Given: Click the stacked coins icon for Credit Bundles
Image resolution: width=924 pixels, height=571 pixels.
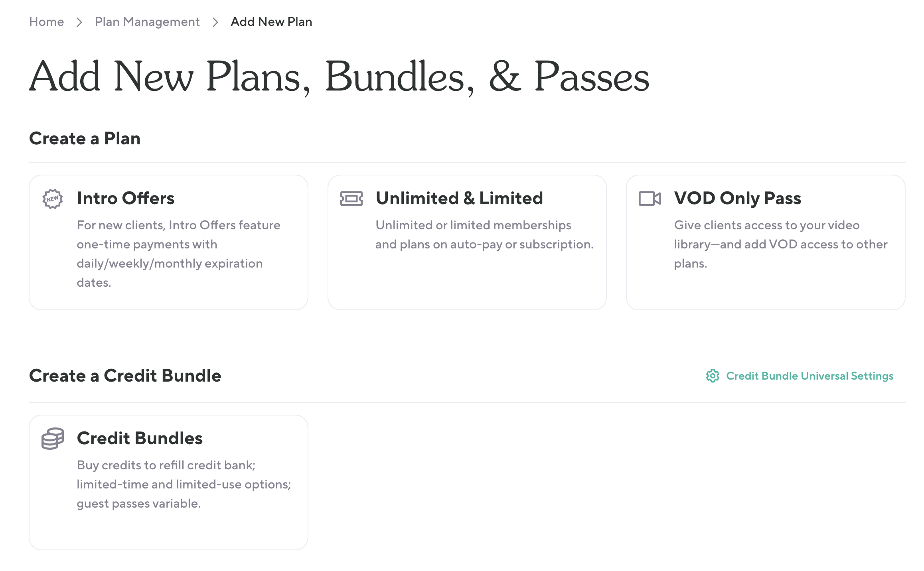Looking at the screenshot, I should coord(53,439).
